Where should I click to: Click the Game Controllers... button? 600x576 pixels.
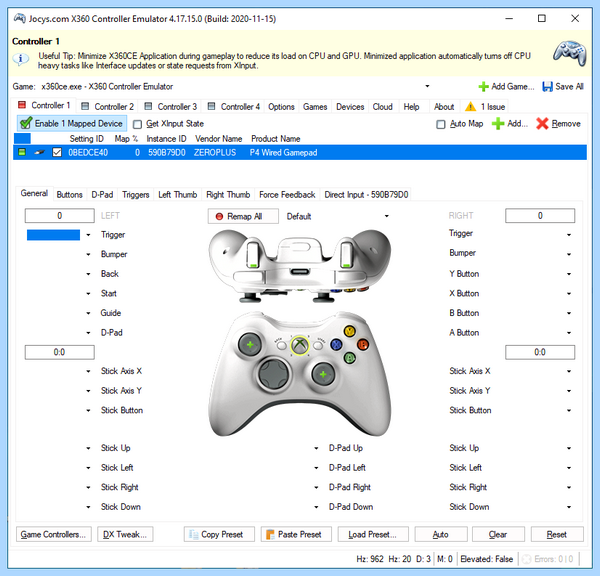tap(54, 534)
